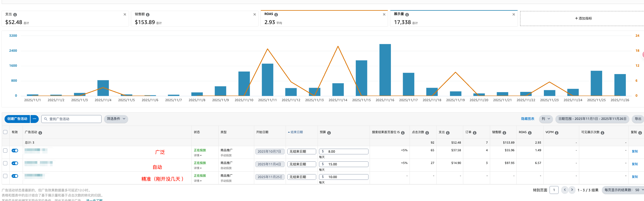This screenshot has width=644, height=201.
Task: Close the 展示量 metric card
Action: point(514,14)
